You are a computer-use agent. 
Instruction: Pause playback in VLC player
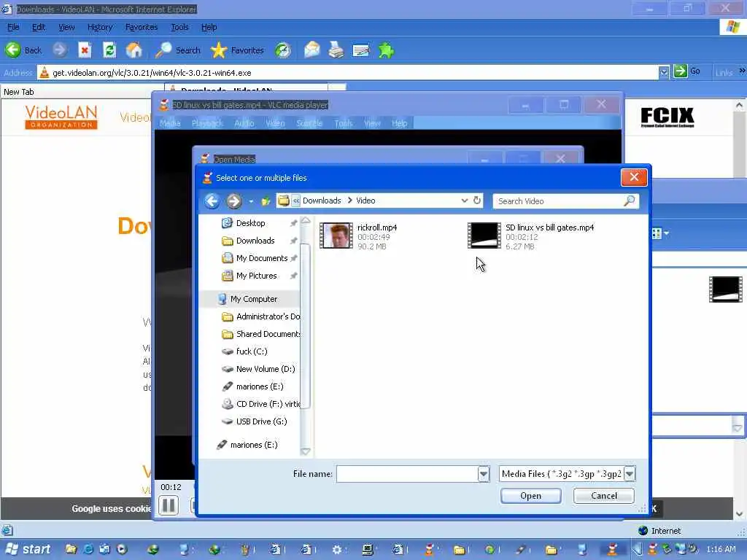(x=169, y=505)
